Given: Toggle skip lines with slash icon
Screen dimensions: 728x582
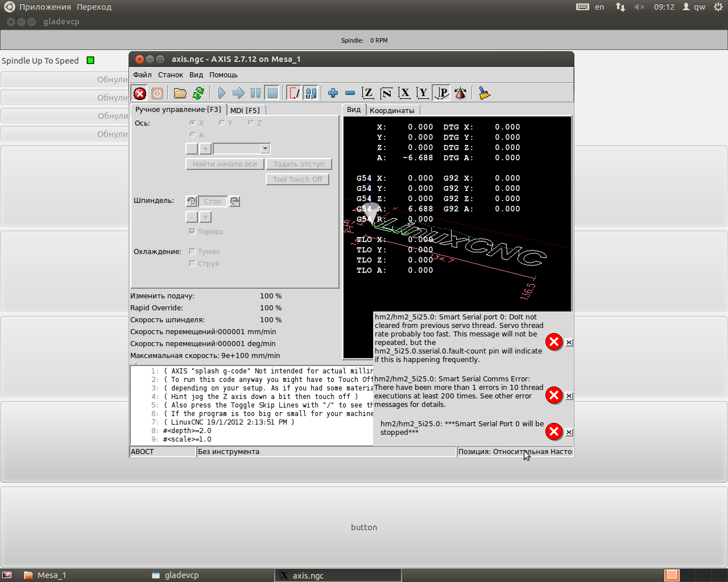Looking at the screenshot, I should pyautogui.click(x=294, y=93).
